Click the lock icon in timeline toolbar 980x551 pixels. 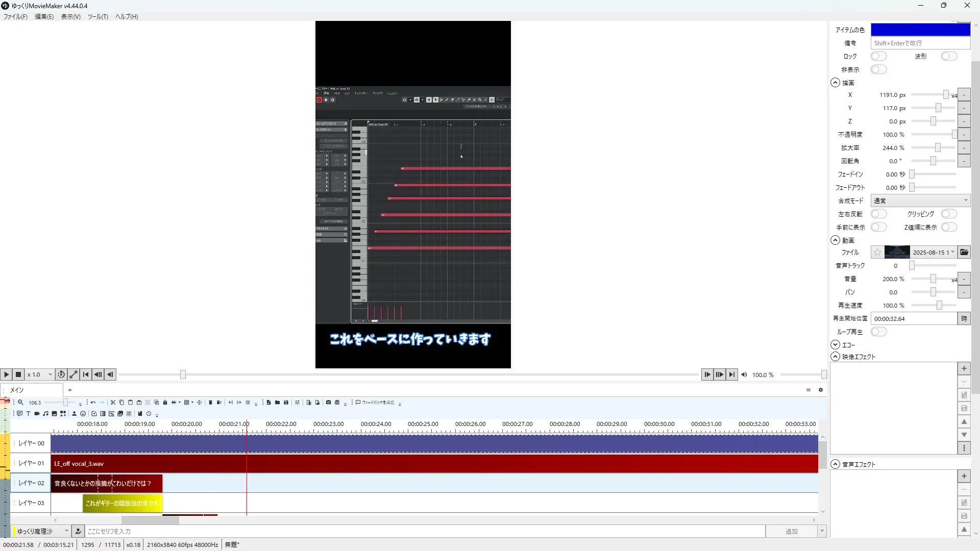[x=165, y=403]
